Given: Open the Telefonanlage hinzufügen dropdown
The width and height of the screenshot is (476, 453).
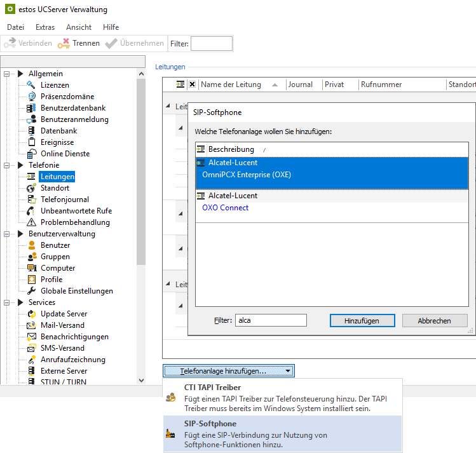Looking at the screenshot, I should (x=229, y=370).
